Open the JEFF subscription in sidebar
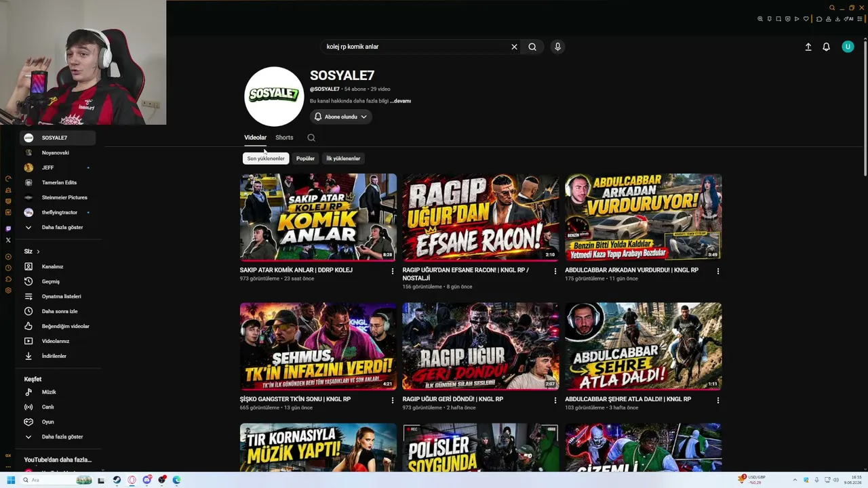Viewport: 868px width, 488px height. coord(58,167)
